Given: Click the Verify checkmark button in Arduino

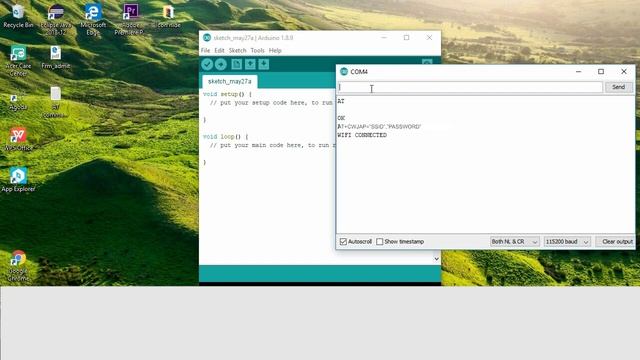Looking at the screenshot, I should click(x=207, y=64).
